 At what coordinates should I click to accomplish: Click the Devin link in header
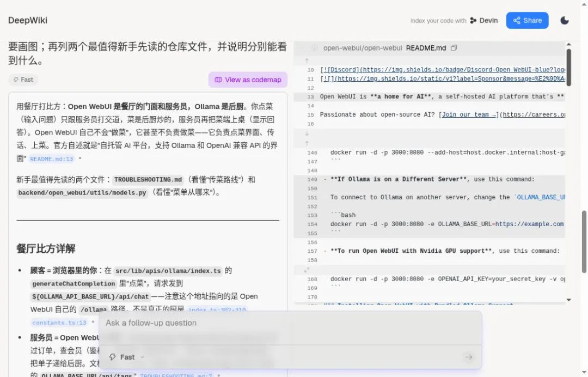484,21
